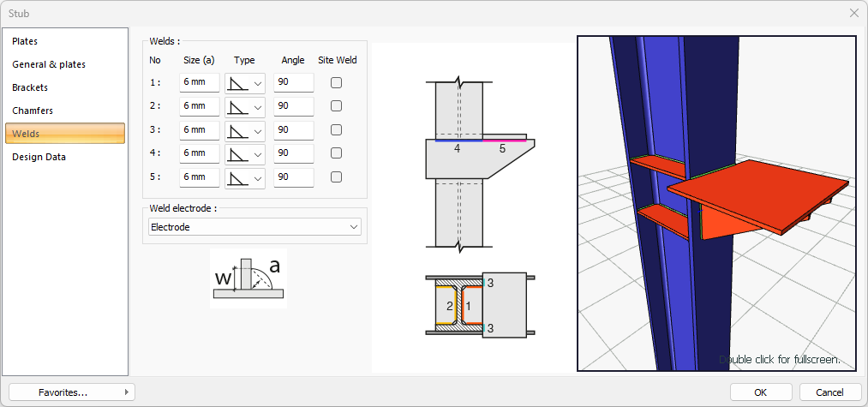Open weld 4 type dropdown
Screen dimensions: 868x407
pyautogui.click(x=245, y=153)
